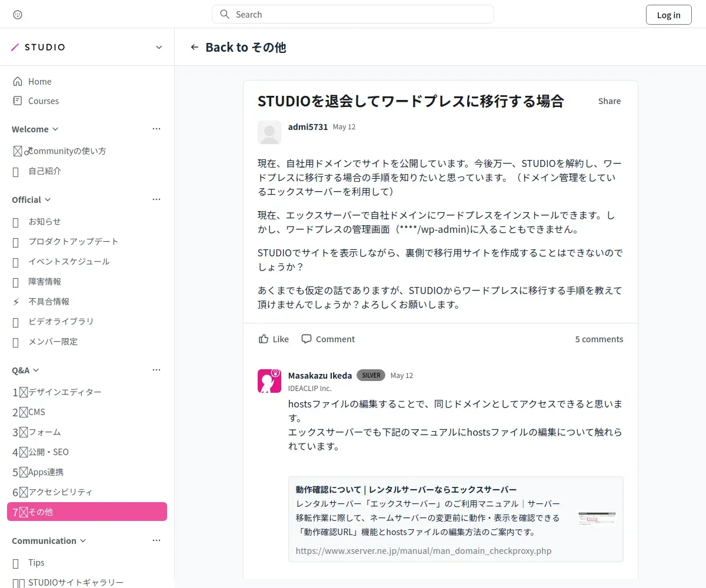Expand the STUDIO community switcher chevron
This screenshot has width=706, height=588.
(159, 47)
